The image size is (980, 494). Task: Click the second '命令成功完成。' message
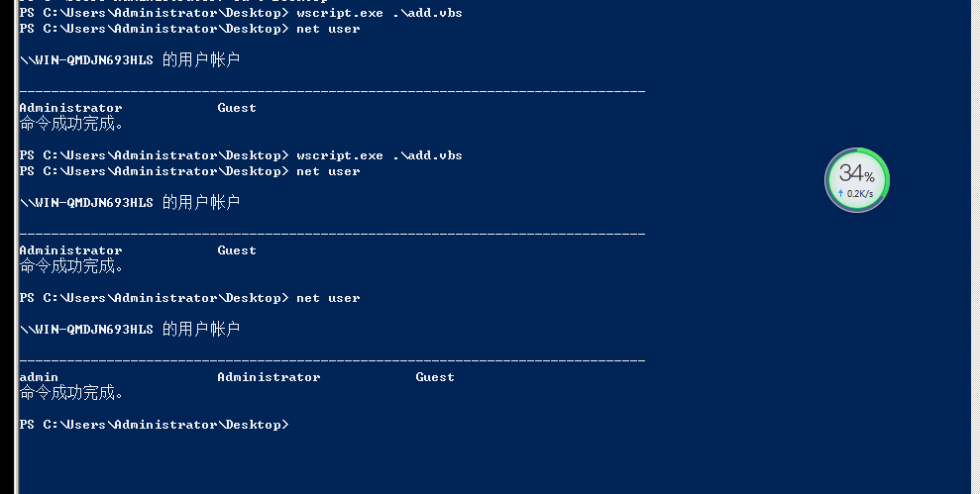click(x=71, y=266)
